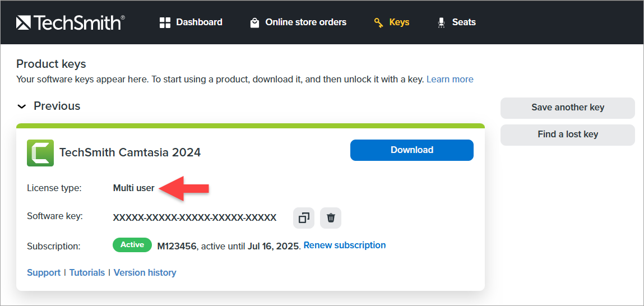
Task: Click the XXXXX software key text
Action: pyautogui.click(x=194, y=217)
